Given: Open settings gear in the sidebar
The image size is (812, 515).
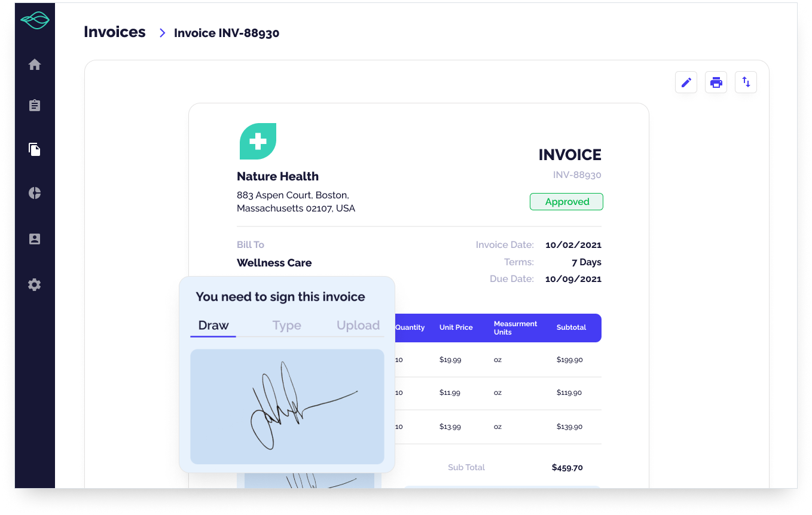Looking at the screenshot, I should (x=35, y=285).
